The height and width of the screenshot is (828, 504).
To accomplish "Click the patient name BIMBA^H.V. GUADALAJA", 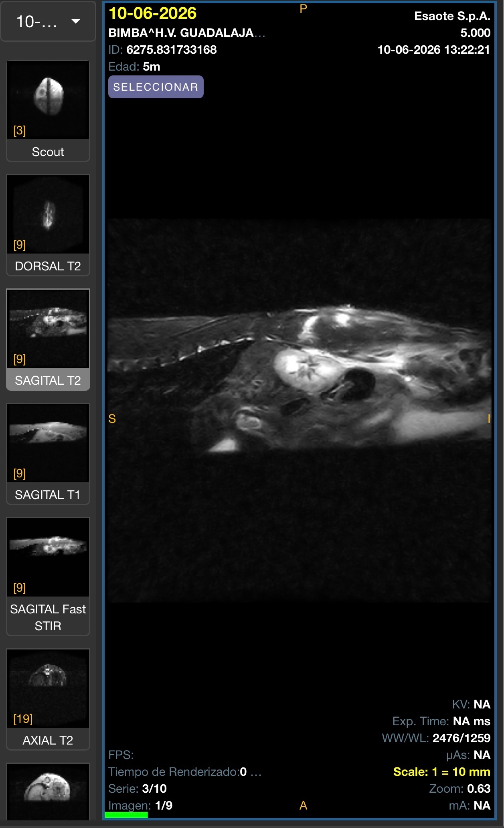I will tap(181, 32).
